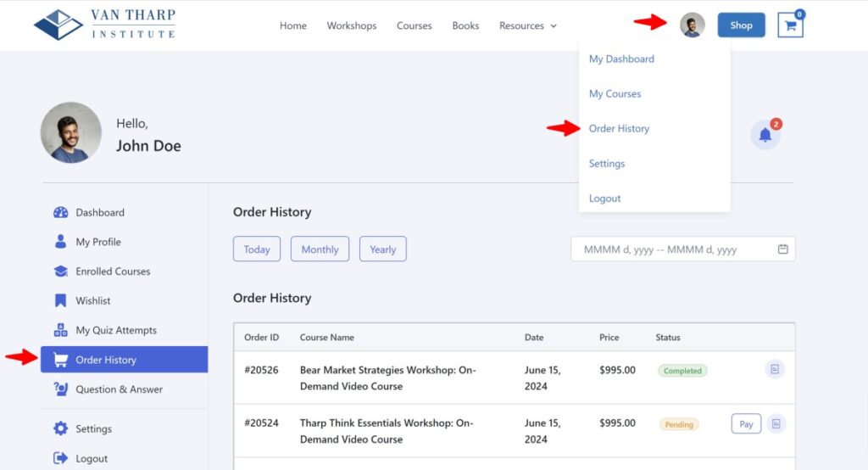The height and width of the screenshot is (470, 868).
Task: Click the Logout arrow icon in sidebar
Action: click(x=60, y=458)
